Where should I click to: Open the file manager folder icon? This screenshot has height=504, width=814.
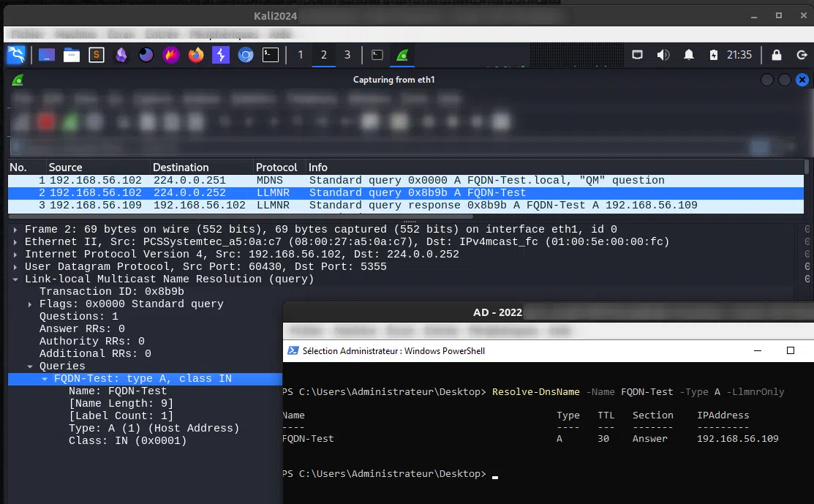72,55
